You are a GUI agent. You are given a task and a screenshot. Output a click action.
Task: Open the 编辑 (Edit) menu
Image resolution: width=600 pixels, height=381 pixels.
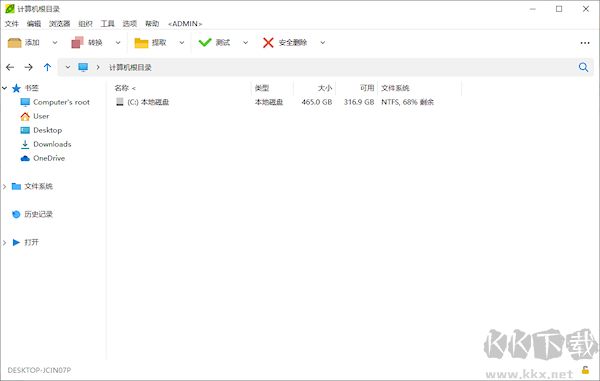(34, 24)
